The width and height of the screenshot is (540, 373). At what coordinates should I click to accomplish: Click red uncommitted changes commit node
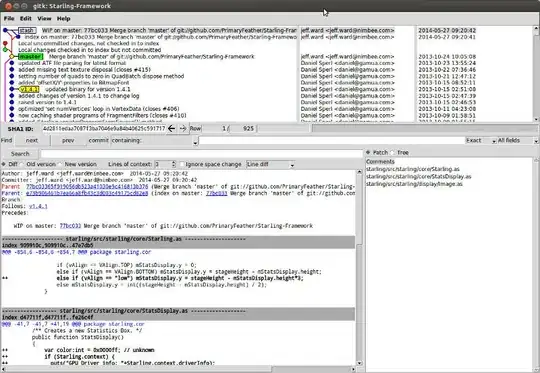click(x=5, y=43)
